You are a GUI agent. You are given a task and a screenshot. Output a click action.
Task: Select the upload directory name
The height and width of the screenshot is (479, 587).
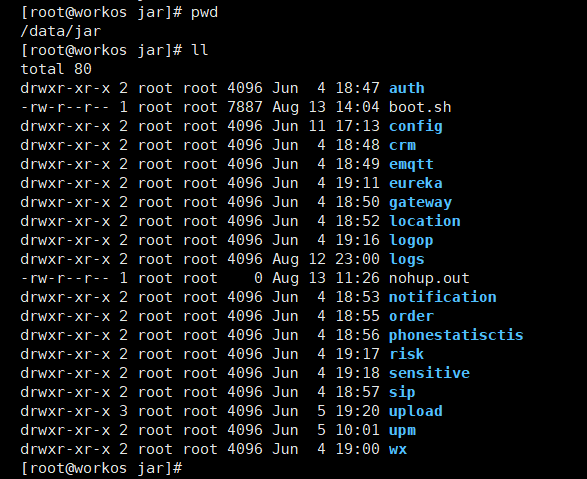coord(416,412)
